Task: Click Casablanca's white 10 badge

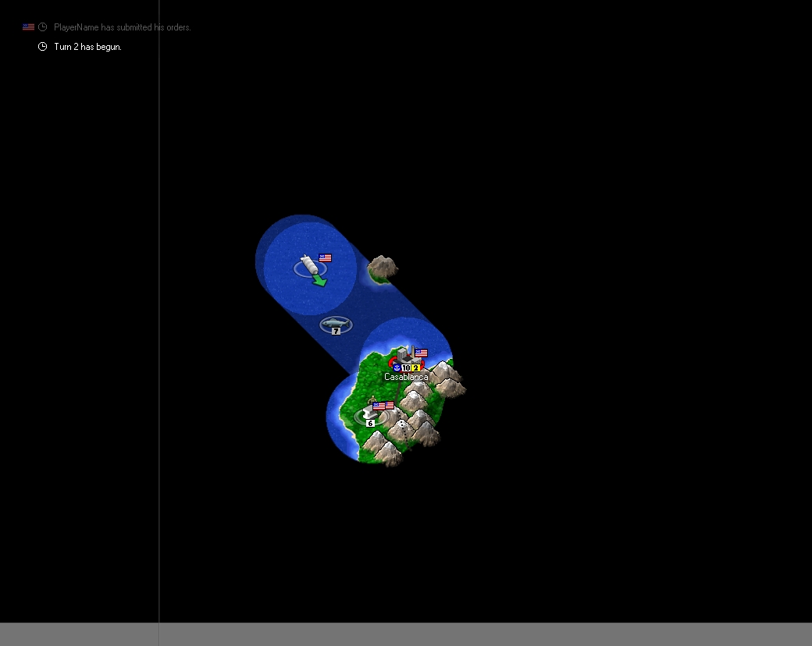Action: coord(406,367)
